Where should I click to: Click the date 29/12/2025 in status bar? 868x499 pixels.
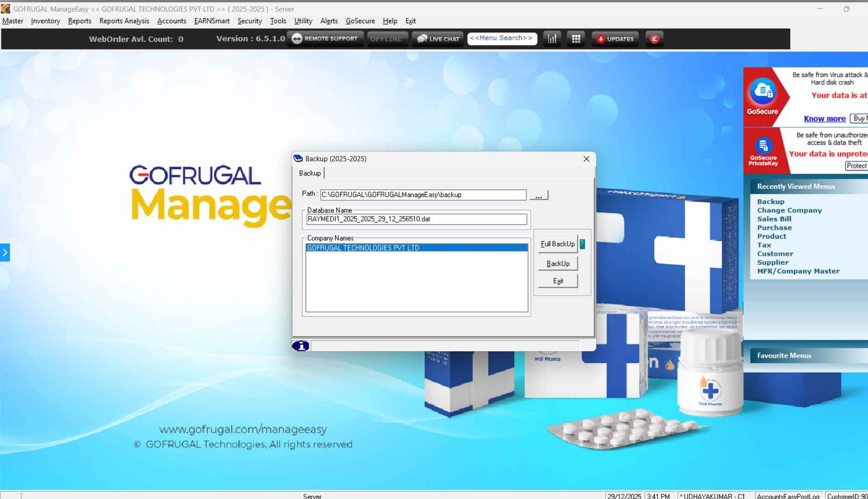click(x=624, y=496)
